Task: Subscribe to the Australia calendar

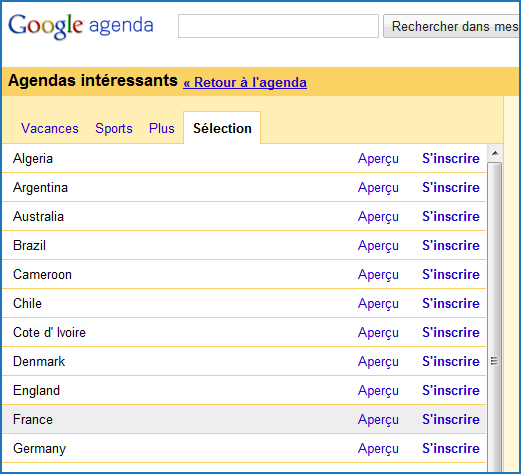Action: (451, 216)
